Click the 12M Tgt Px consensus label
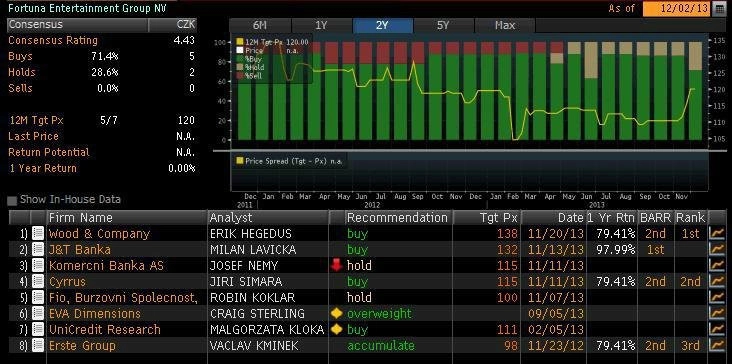This screenshot has width=732, height=364. pyautogui.click(x=36, y=120)
